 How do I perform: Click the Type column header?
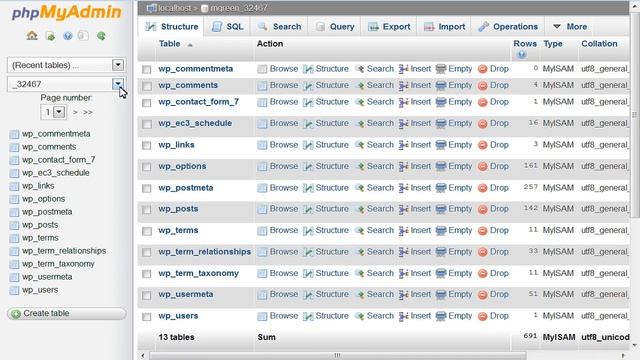tap(553, 44)
